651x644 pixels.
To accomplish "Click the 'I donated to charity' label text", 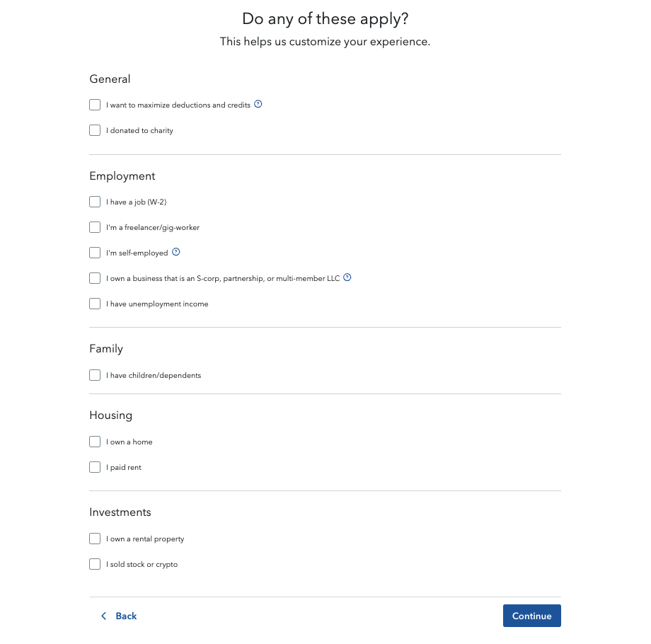I will tap(139, 130).
